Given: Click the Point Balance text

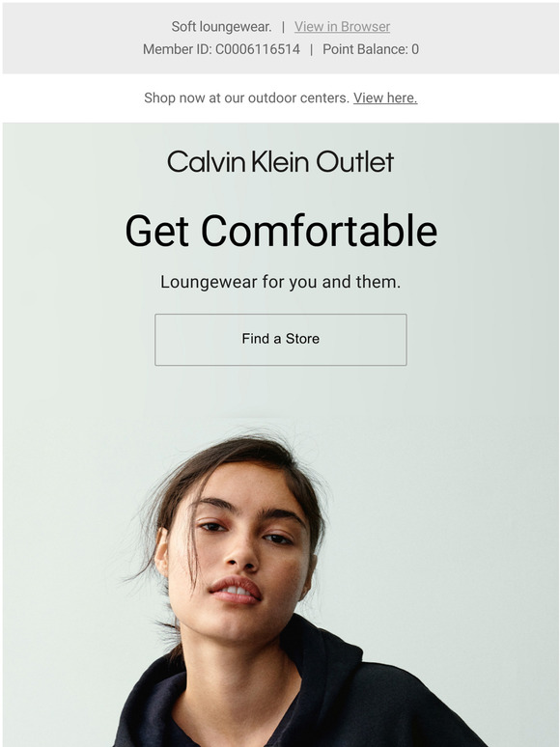Looking at the screenshot, I should [371, 49].
